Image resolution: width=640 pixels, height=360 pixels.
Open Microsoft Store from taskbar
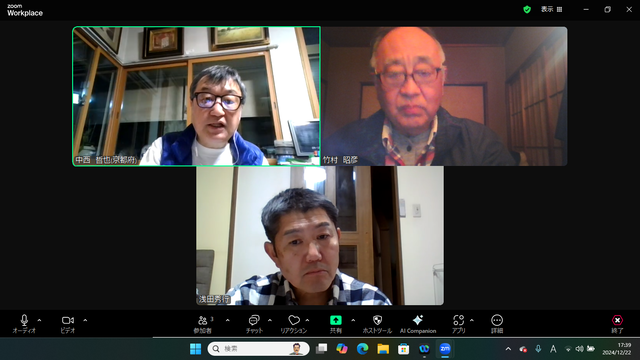click(x=404, y=349)
